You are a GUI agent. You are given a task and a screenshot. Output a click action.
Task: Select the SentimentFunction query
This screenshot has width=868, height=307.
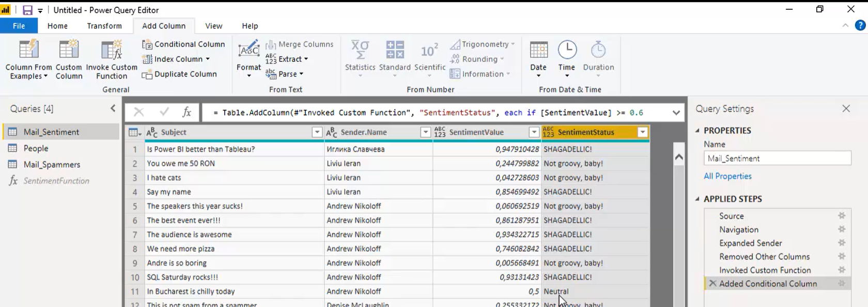(x=61, y=181)
